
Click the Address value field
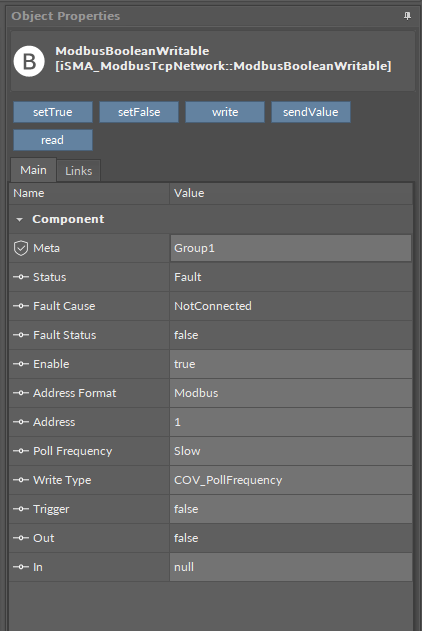click(291, 422)
